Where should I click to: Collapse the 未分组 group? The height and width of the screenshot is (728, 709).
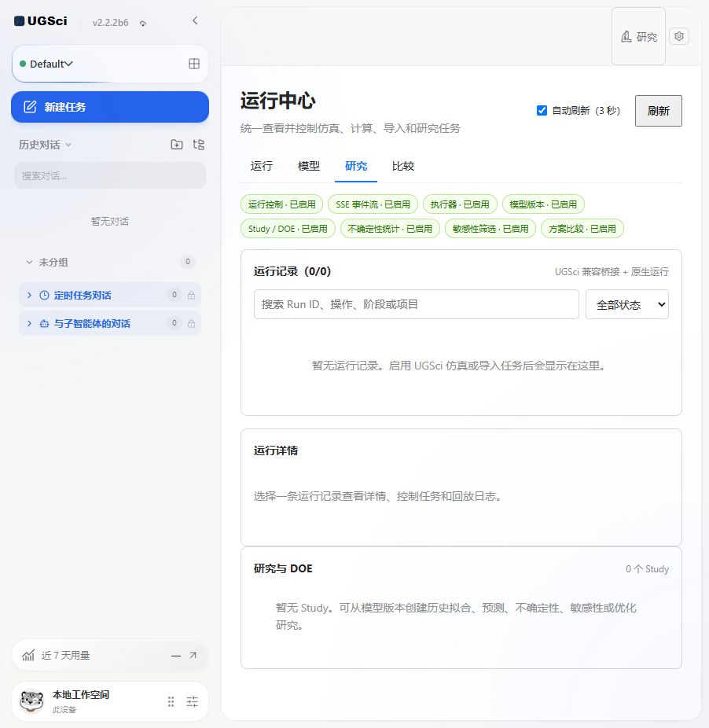(29, 262)
